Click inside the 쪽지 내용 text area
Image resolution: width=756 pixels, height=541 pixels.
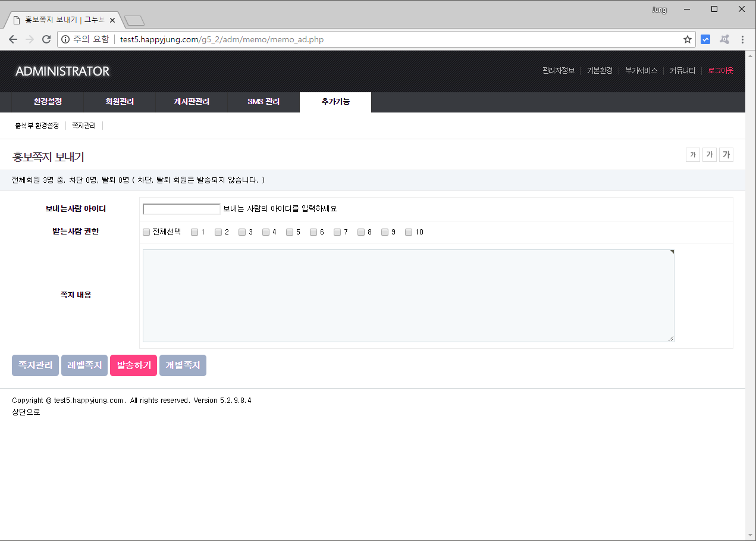[408, 296]
